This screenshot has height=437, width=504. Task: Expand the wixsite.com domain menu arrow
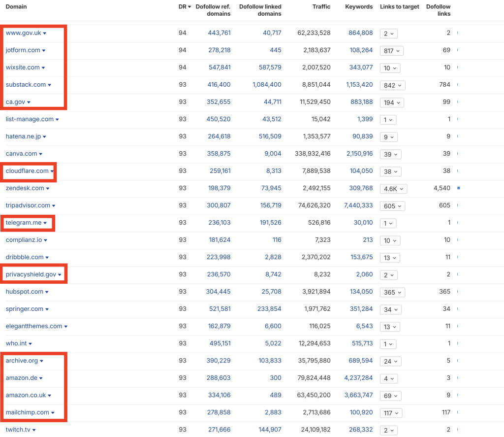[43, 68]
